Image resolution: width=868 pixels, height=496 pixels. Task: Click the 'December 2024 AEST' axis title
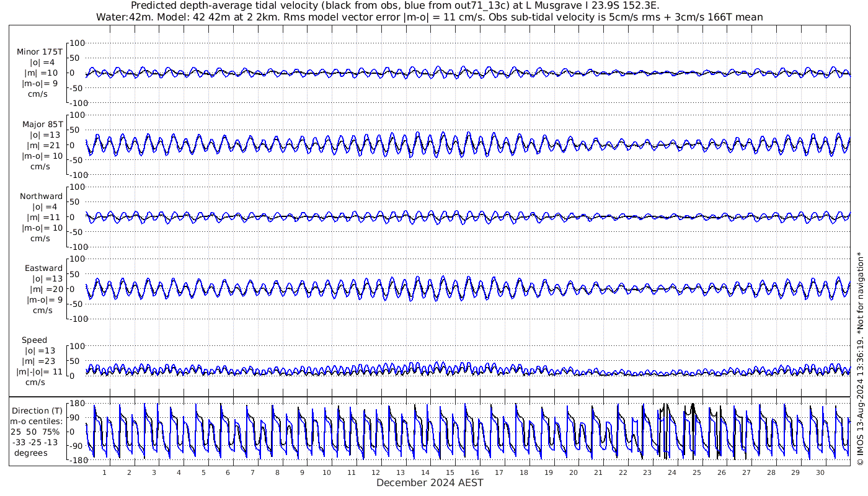(x=430, y=482)
